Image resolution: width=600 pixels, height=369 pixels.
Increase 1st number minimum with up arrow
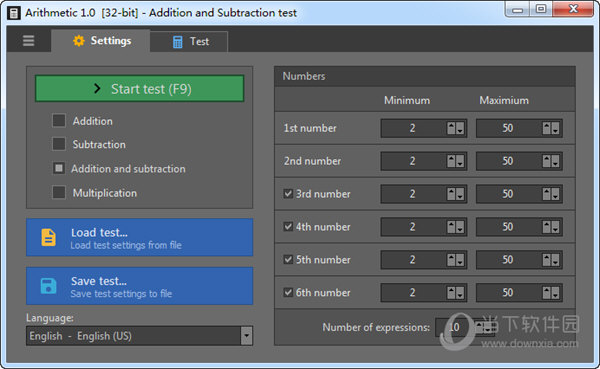point(452,128)
